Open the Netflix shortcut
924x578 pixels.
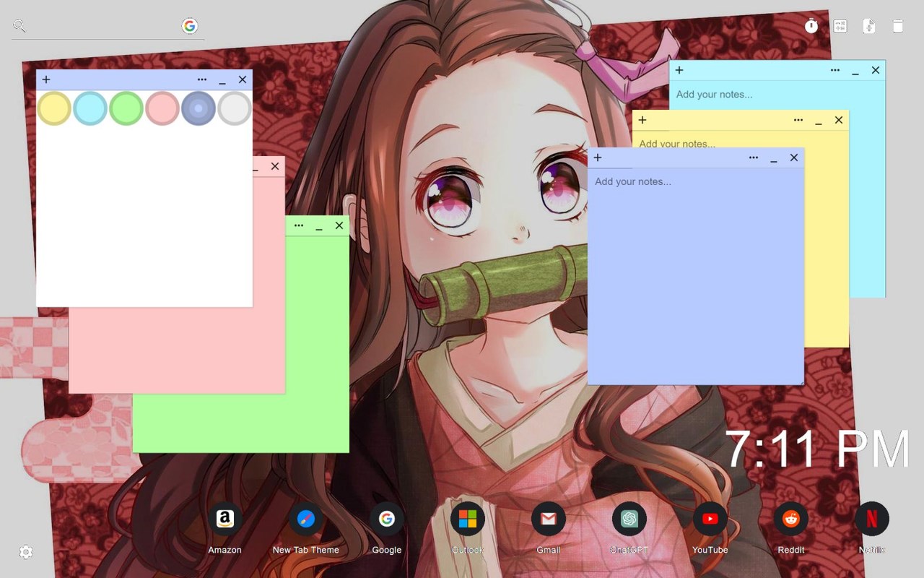click(x=872, y=519)
